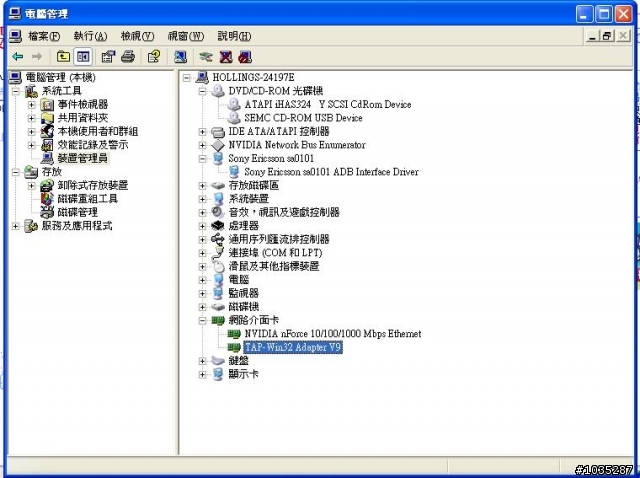Select SEMC CD-ROM USB Device

pyautogui.click(x=303, y=118)
